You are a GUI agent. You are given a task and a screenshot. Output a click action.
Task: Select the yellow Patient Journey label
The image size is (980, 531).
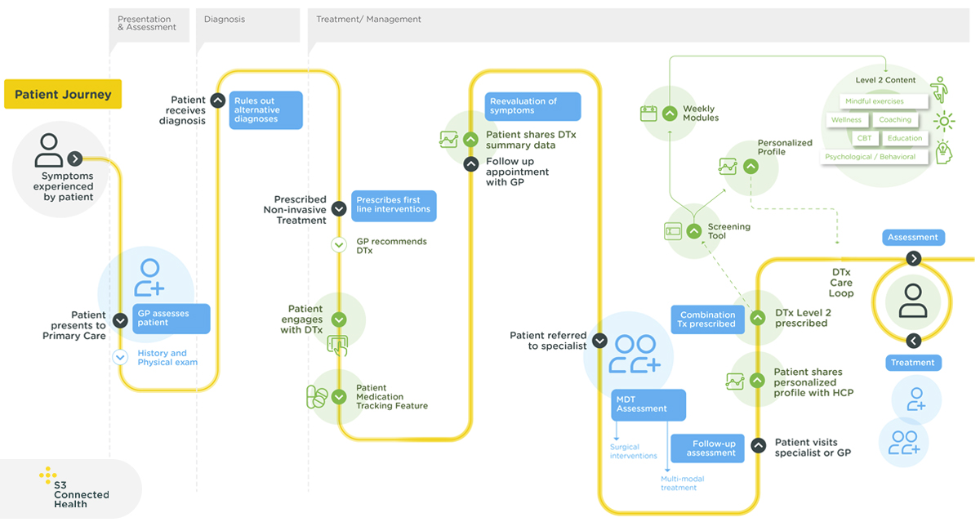tap(63, 94)
